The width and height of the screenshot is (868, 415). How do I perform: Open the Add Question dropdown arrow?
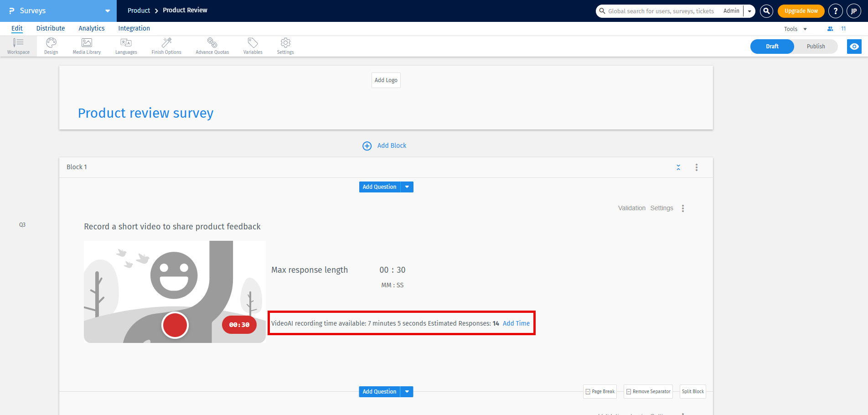[x=407, y=187]
